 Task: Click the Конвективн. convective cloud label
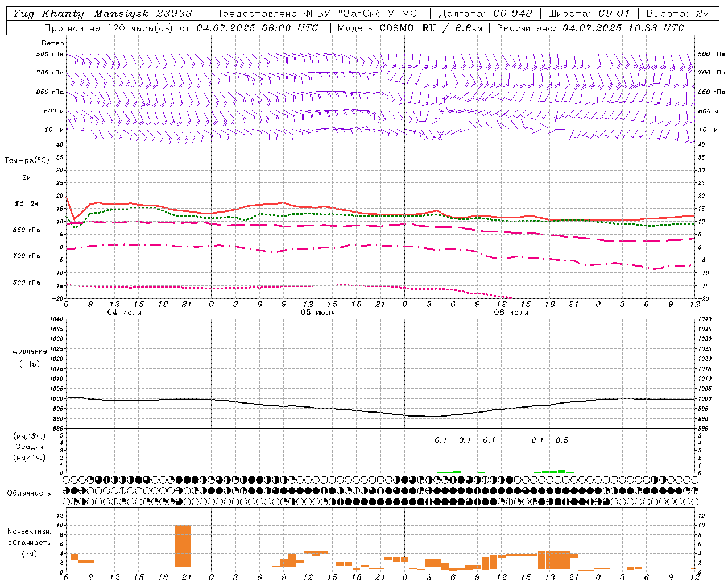pos(30,531)
